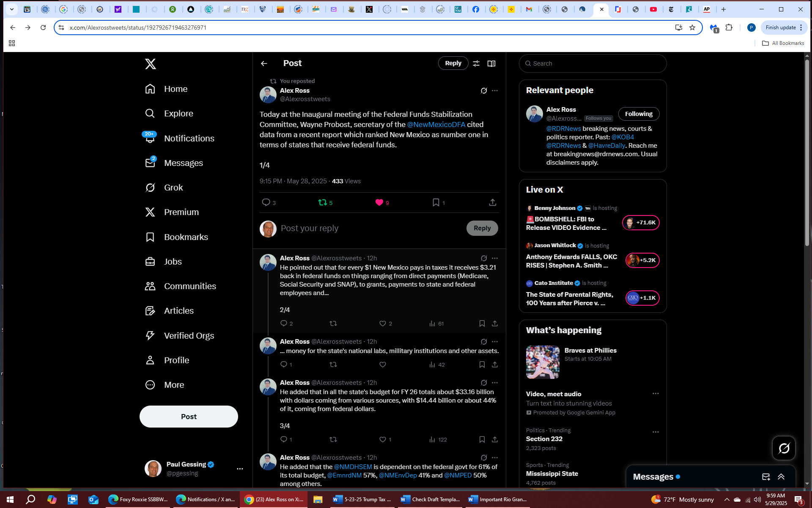
Task: Toggle bookmark on the main post
Action: [436, 203]
